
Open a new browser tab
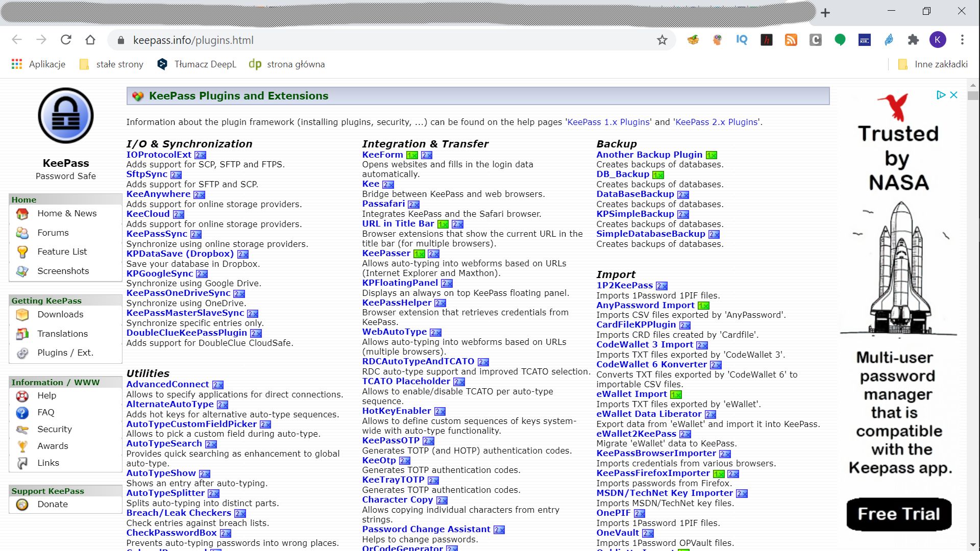[825, 13]
